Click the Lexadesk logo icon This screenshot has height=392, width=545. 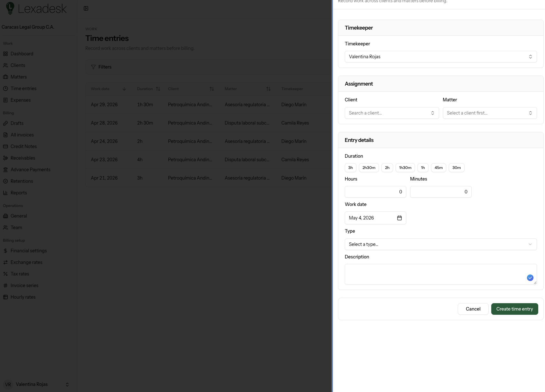[x=10, y=8]
